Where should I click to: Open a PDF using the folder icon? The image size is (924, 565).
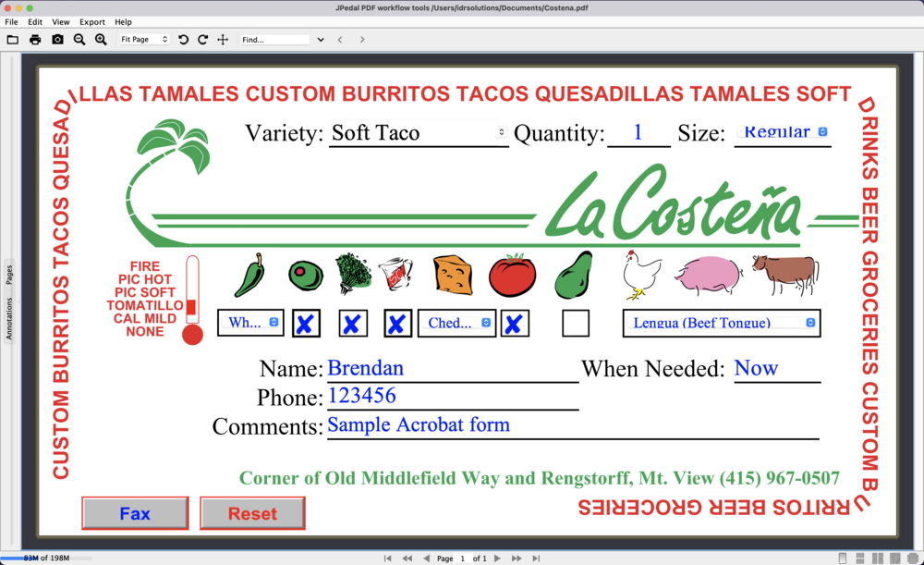[x=13, y=39]
